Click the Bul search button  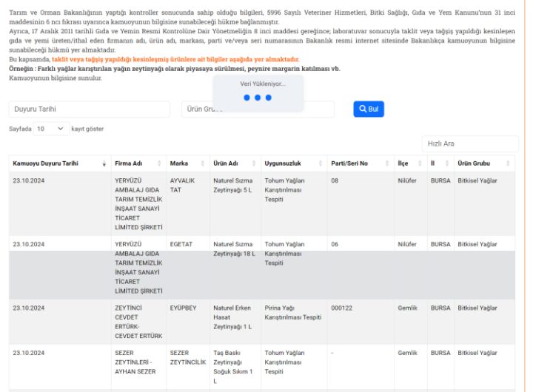click(368, 109)
